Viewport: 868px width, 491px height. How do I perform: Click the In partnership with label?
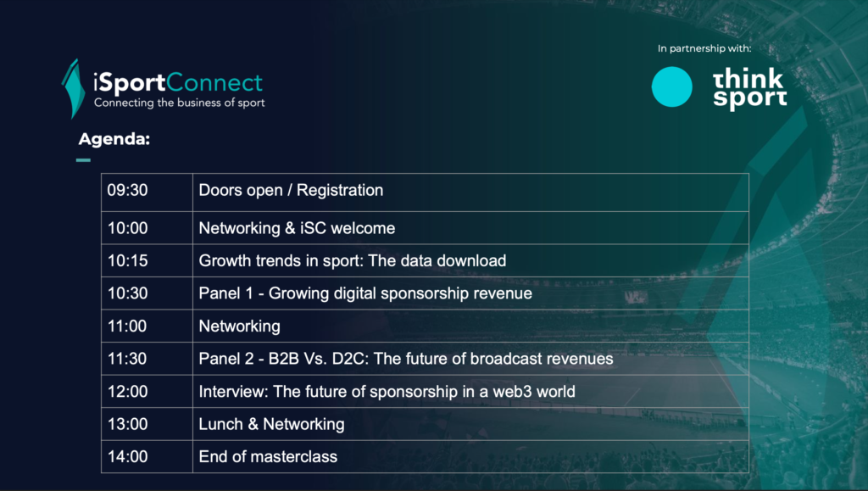point(704,48)
